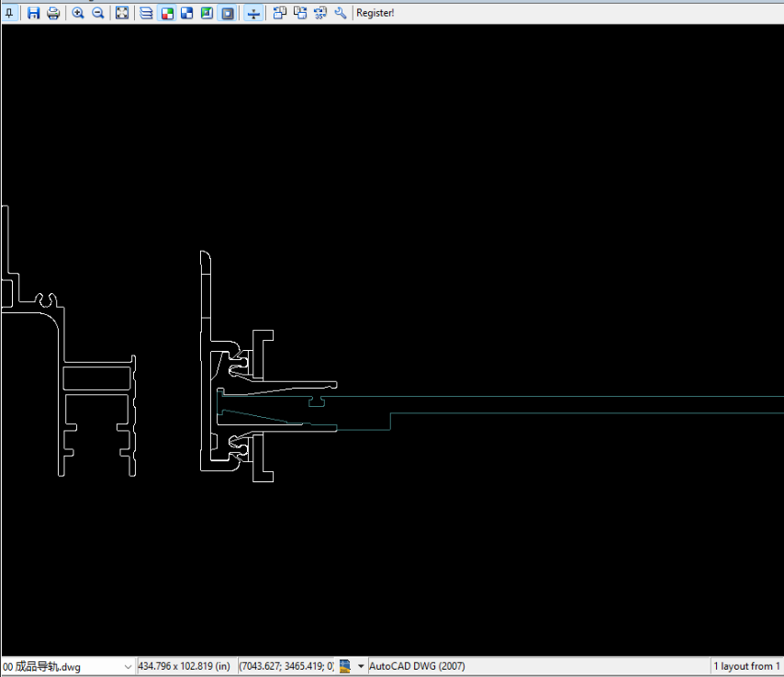
Task: Click the copy-with-scale icon labeled 35
Action: [x=320, y=13]
